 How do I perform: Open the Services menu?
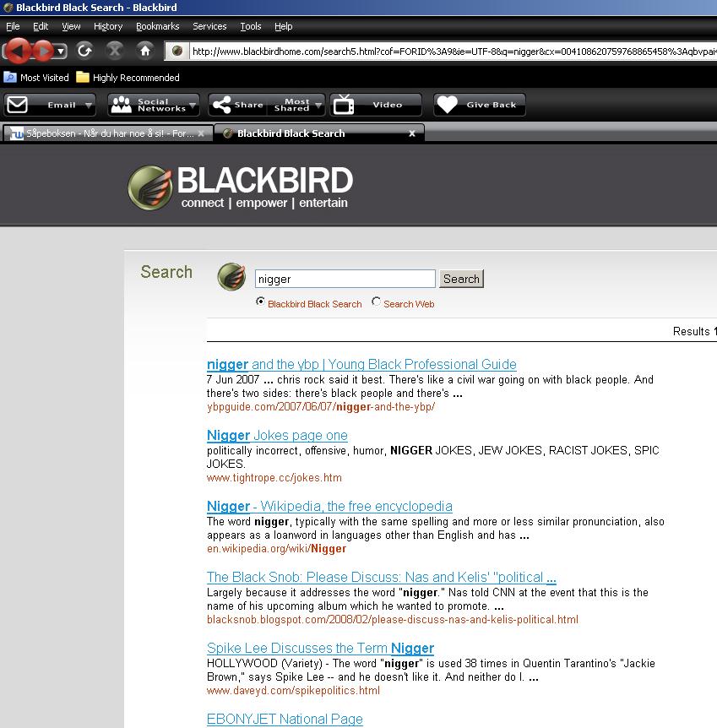point(209,26)
